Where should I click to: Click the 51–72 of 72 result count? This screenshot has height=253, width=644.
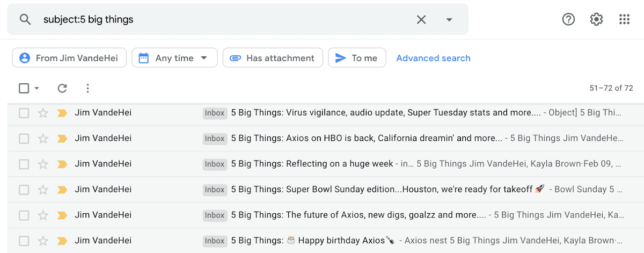[x=611, y=88]
